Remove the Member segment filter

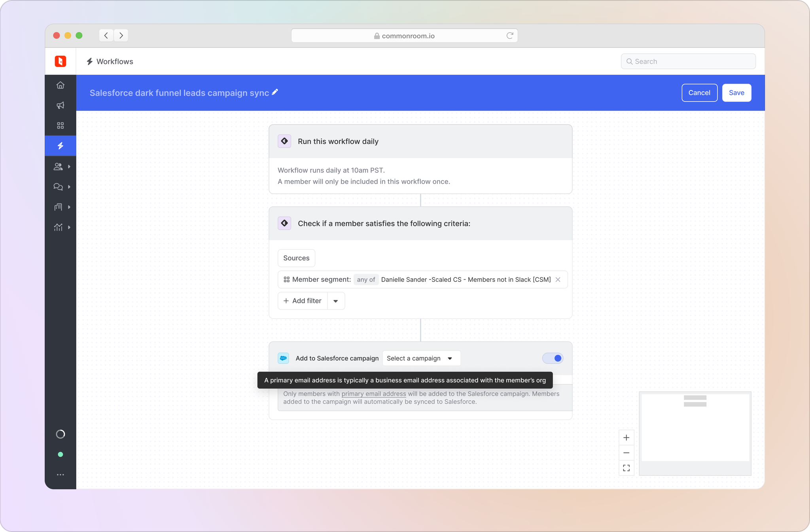pyautogui.click(x=558, y=279)
